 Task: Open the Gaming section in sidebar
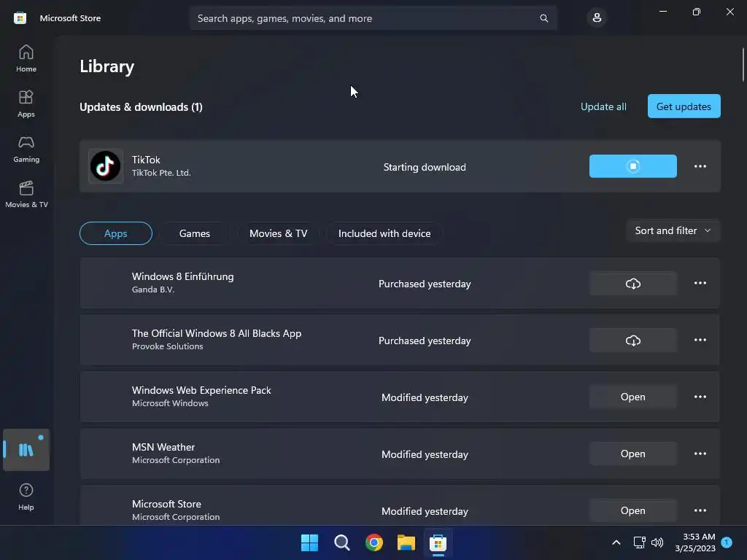pos(26,149)
